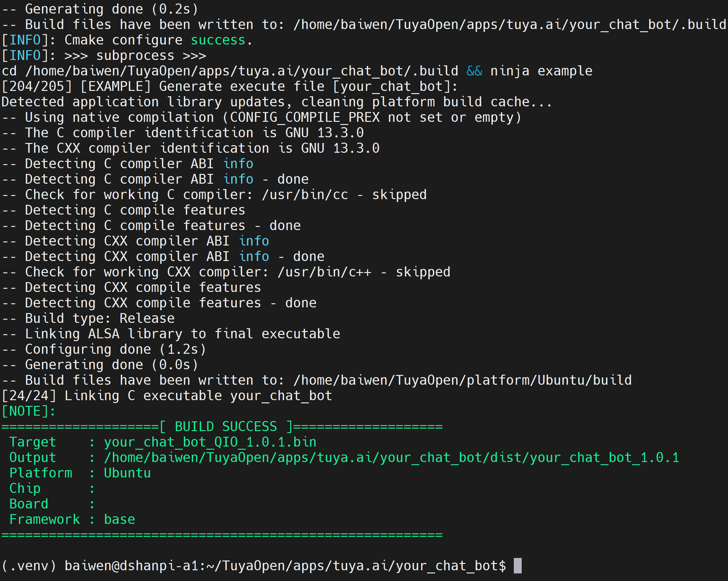Click the /usr/bin/c++ compiler path

click(x=324, y=272)
